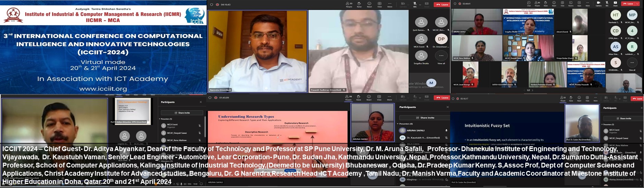Leave the meeting timed 01:45:09

click(442, 98)
